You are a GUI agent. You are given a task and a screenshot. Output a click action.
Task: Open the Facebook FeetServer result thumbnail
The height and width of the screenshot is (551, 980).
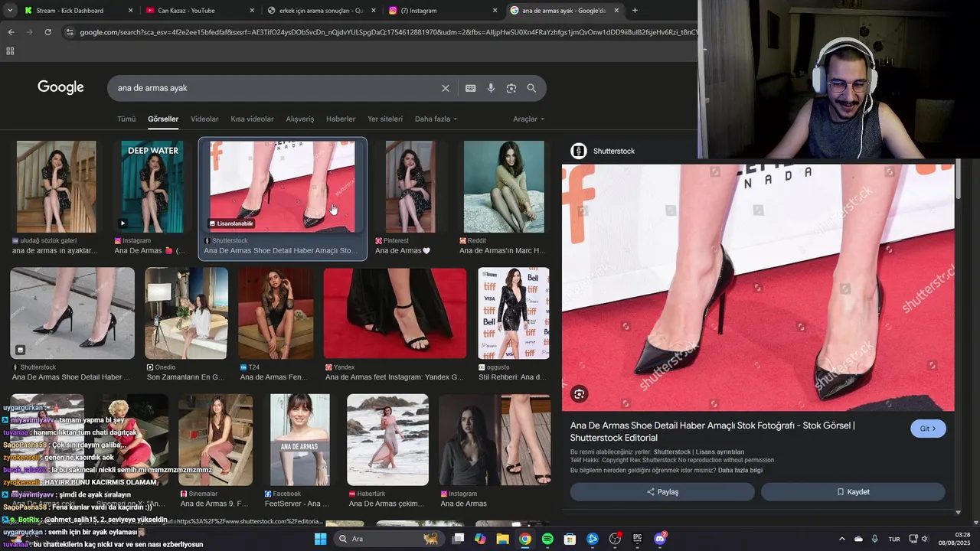(299, 440)
